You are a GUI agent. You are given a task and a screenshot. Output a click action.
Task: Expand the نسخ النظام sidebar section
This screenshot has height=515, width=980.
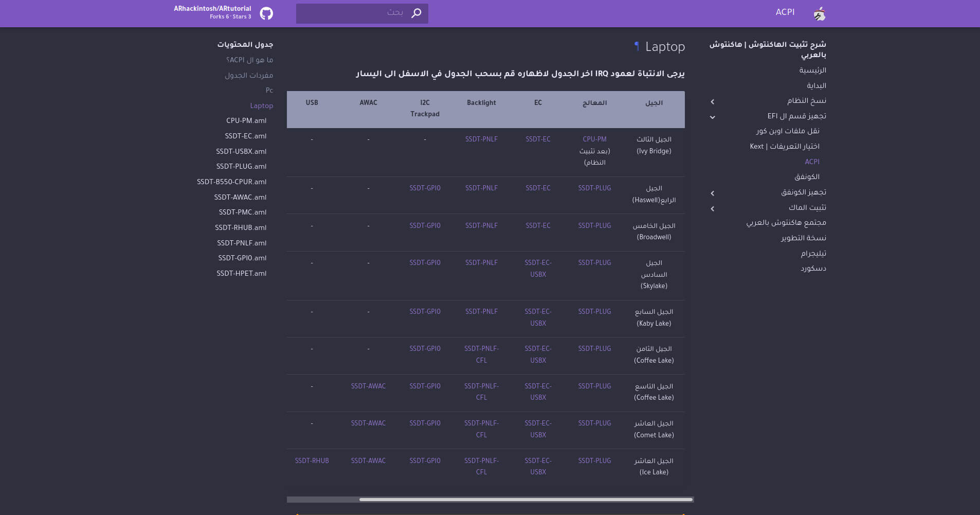pos(712,102)
